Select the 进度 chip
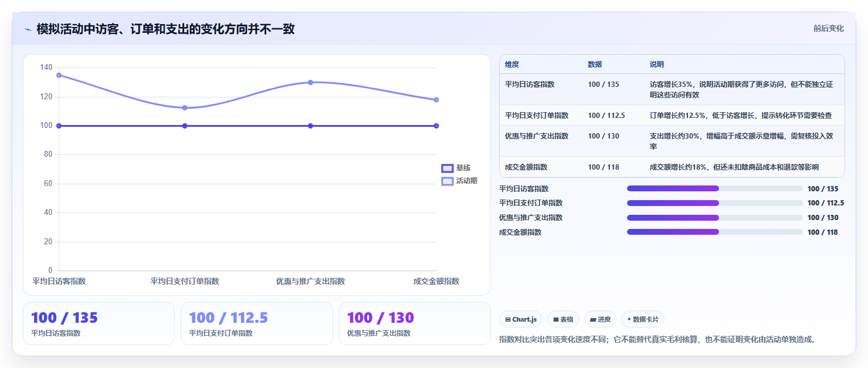 coord(600,319)
